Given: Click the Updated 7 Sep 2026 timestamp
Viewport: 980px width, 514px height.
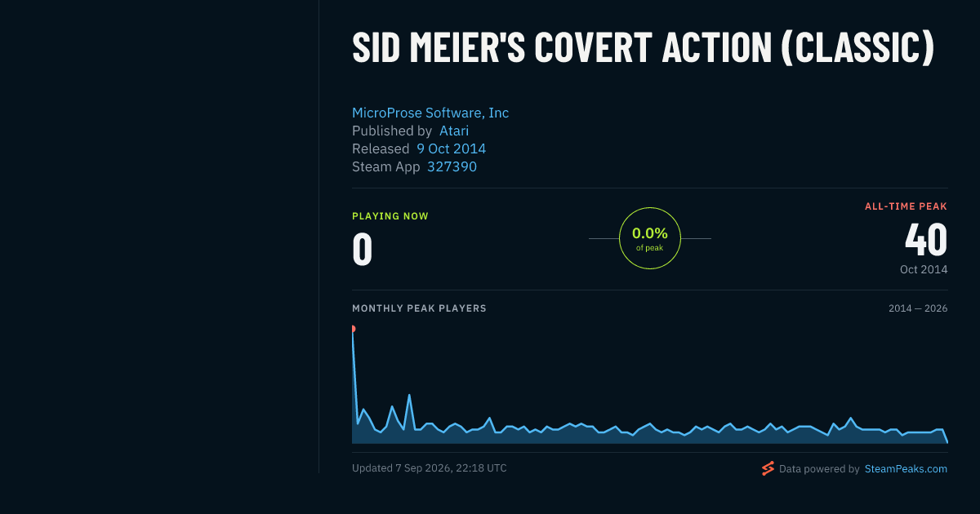Looking at the screenshot, I should tap(430, 468).
